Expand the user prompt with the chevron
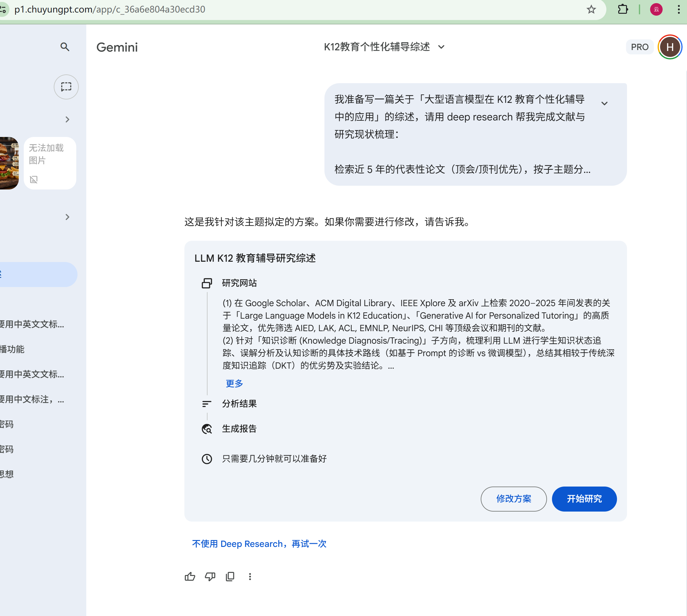687x616 pixels. click(x=604, y=103)
